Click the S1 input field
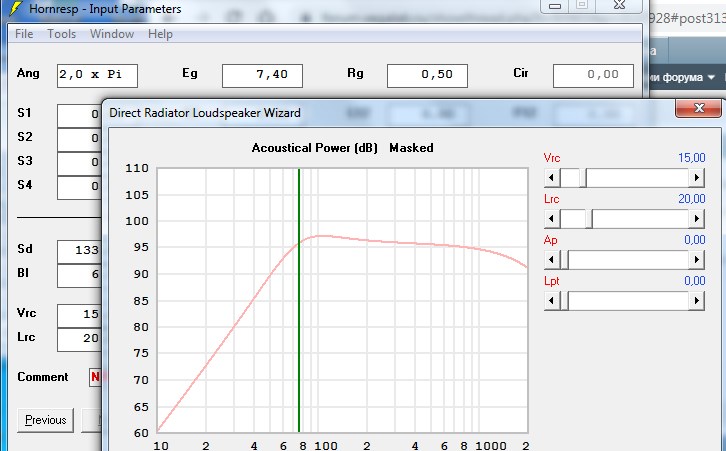Screen dimensions: 726x451 (x=79, y=115)
